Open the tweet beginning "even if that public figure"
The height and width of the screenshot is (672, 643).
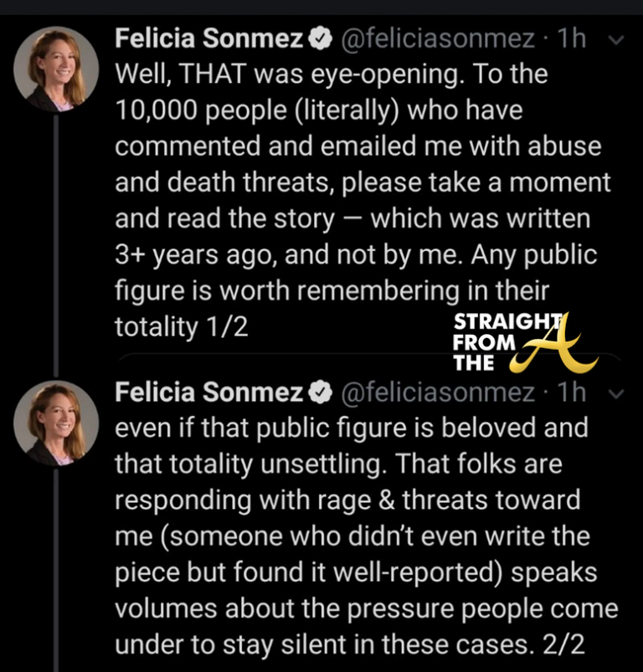click(x=360, y=536)
